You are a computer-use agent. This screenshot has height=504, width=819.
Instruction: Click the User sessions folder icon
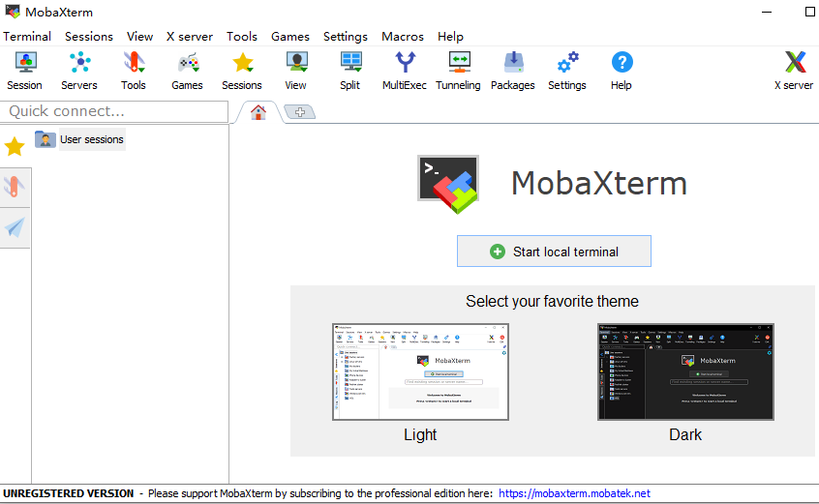(x=45, y=139)
